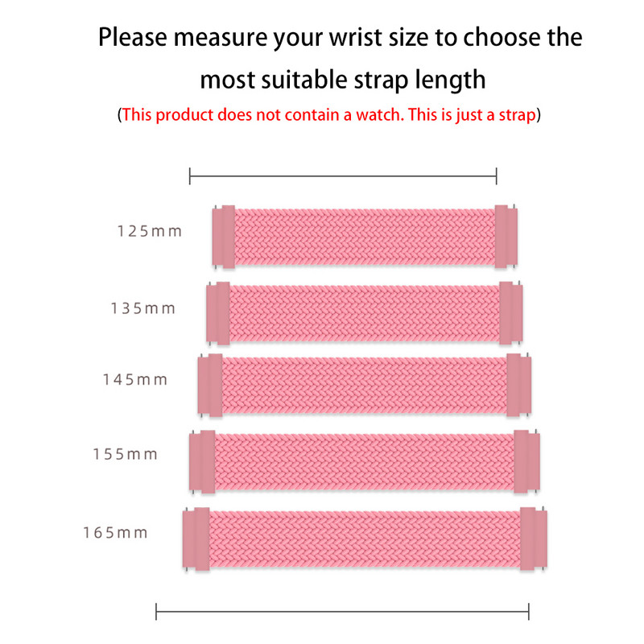Click the 125mm size label

click(x=150, y=232)
